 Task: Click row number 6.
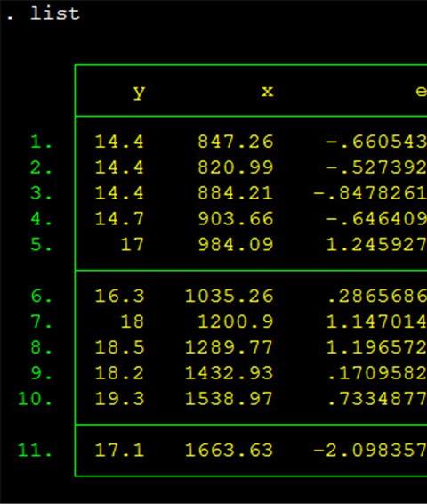click(41, 296)
